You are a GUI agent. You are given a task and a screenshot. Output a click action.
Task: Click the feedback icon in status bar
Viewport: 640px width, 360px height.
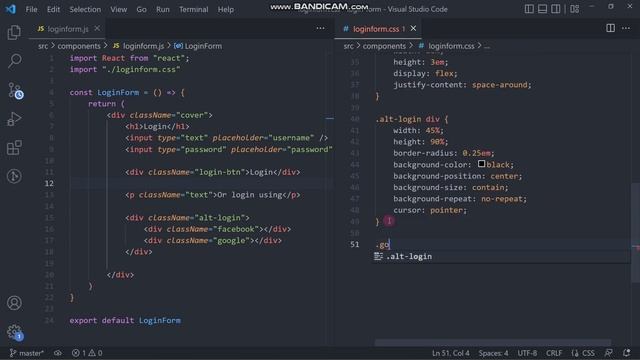[609, 353]
